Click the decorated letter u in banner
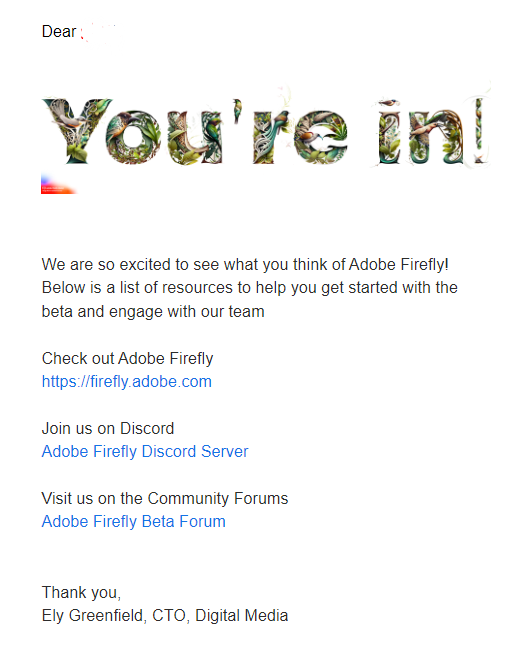Image resolution: width=507 pixels, height=658 pixels. 194,138
